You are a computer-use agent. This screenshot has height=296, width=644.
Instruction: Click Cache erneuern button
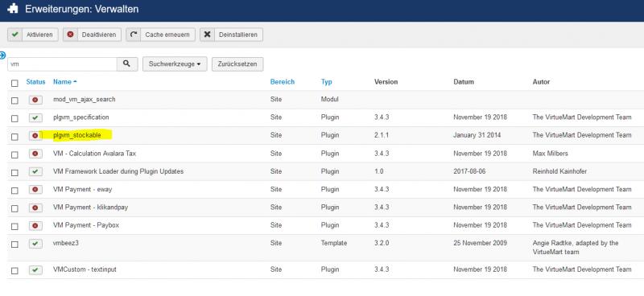pos(160,35)
